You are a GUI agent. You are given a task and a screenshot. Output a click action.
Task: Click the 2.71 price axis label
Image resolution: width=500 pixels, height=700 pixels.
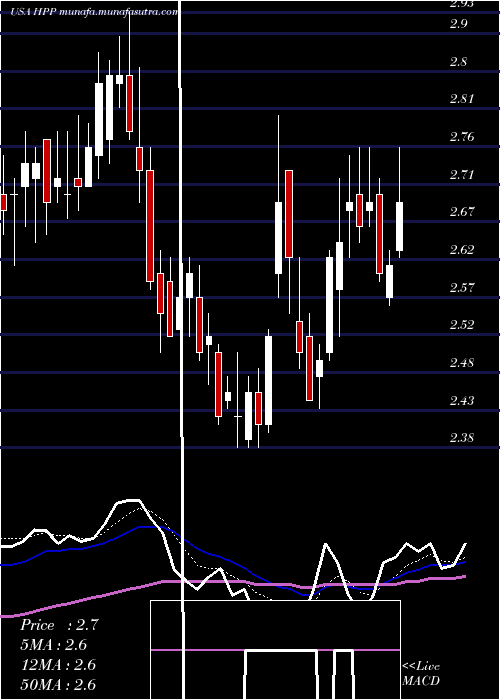click(462, 174)
